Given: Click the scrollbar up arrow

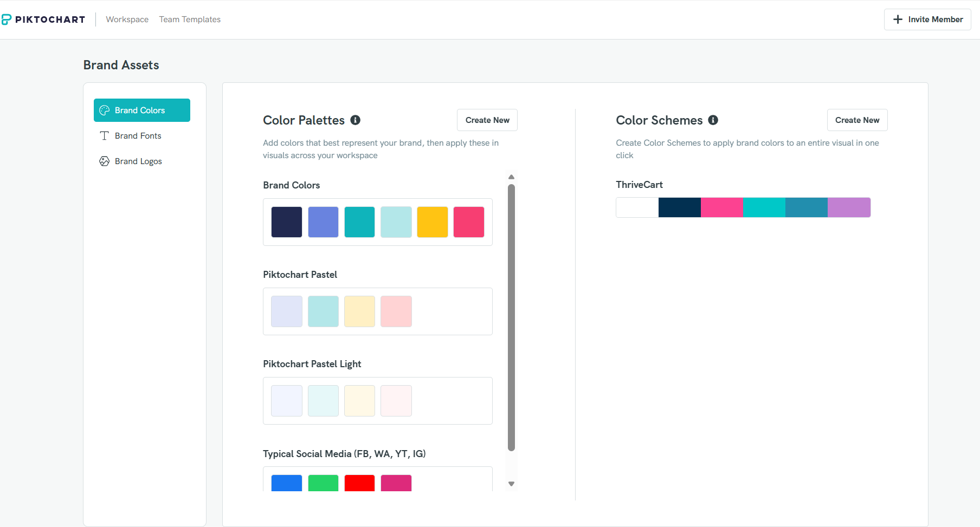Looking at the screenshot, I should pyautogui.click(x=511, y=177).
